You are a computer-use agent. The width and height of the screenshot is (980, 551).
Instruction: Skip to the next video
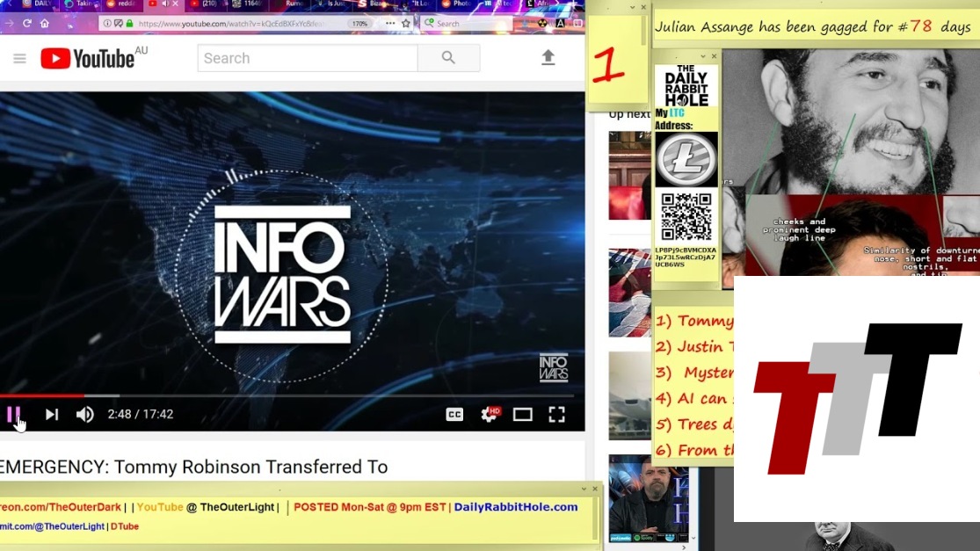tap(52, 414)
